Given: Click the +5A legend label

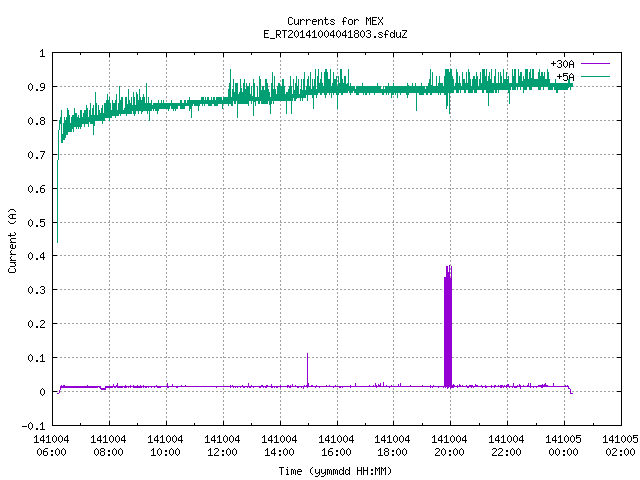Looking at the screenshot, I should [x=565, y=77].
